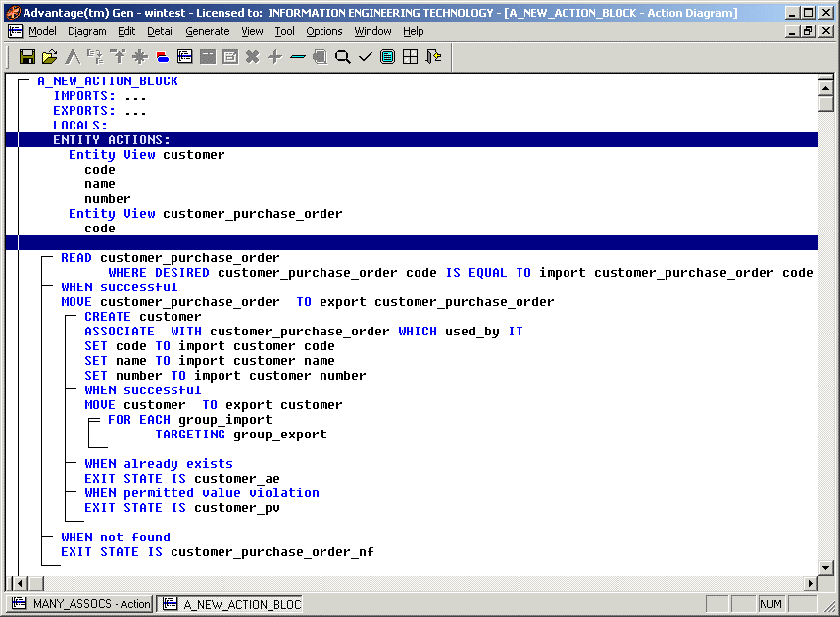Click the magnifying glass Find icon
Screen dimensions: 840x617
[343, 57]
